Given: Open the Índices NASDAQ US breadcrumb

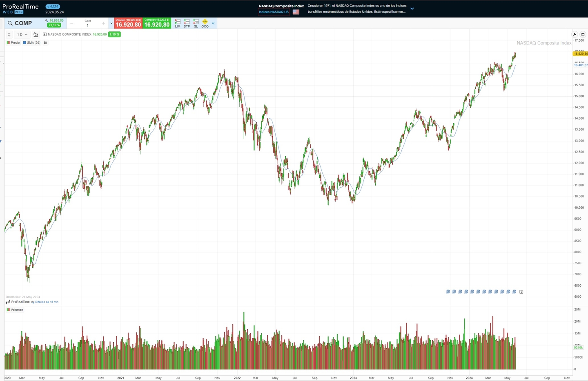Looking at the screenshot, I should coord(273,12).
